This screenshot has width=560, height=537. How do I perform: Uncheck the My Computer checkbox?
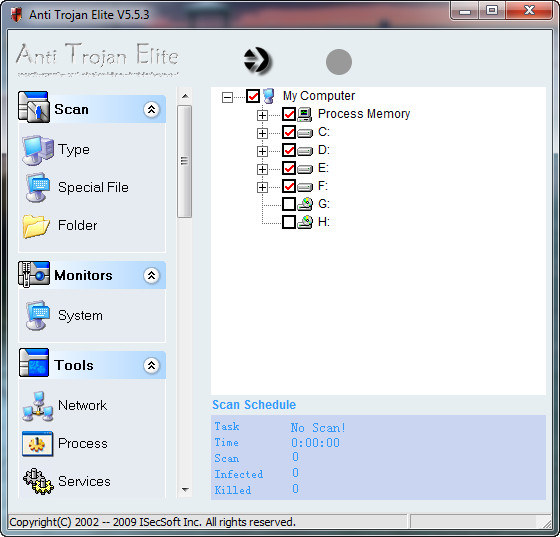[252, 96]
